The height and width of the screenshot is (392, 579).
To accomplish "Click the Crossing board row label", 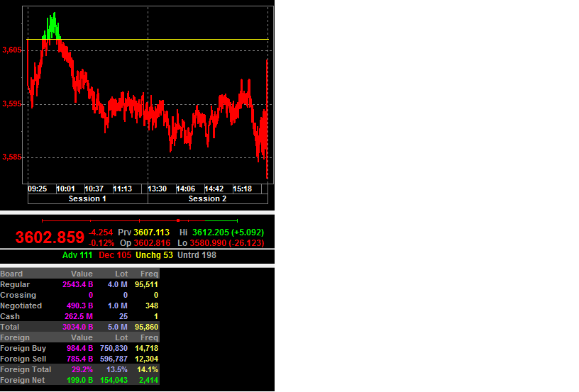I will coord(18,295).
